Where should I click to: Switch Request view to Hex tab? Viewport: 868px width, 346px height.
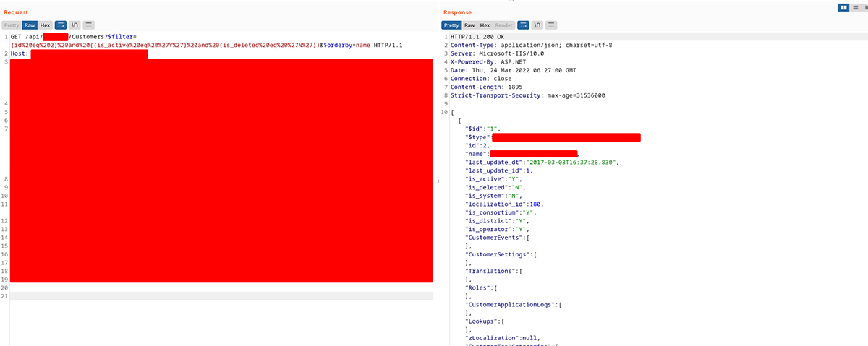[x=45, y=25]
